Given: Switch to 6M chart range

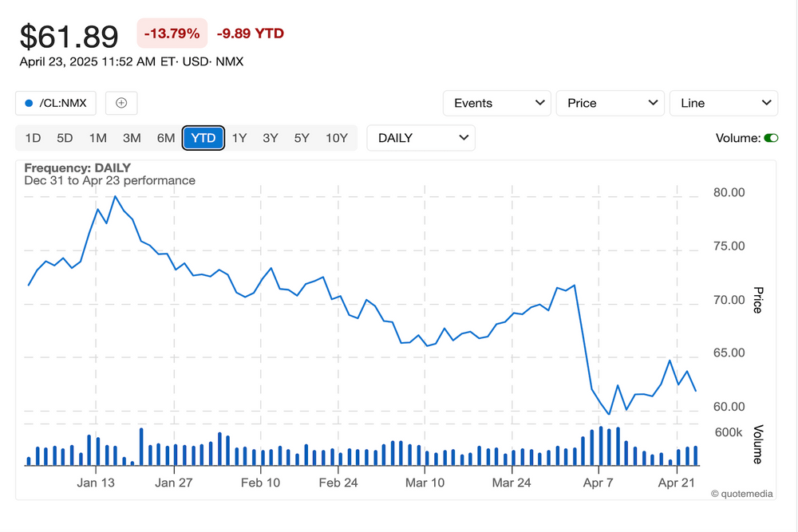Looking at the screenshot, I should pos(166,138).
